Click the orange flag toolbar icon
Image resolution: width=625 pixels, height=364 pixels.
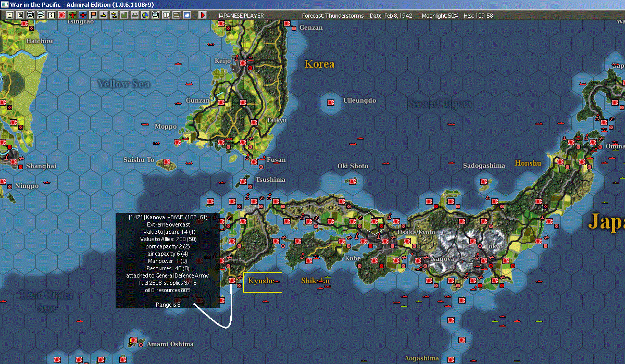[93, 15]
